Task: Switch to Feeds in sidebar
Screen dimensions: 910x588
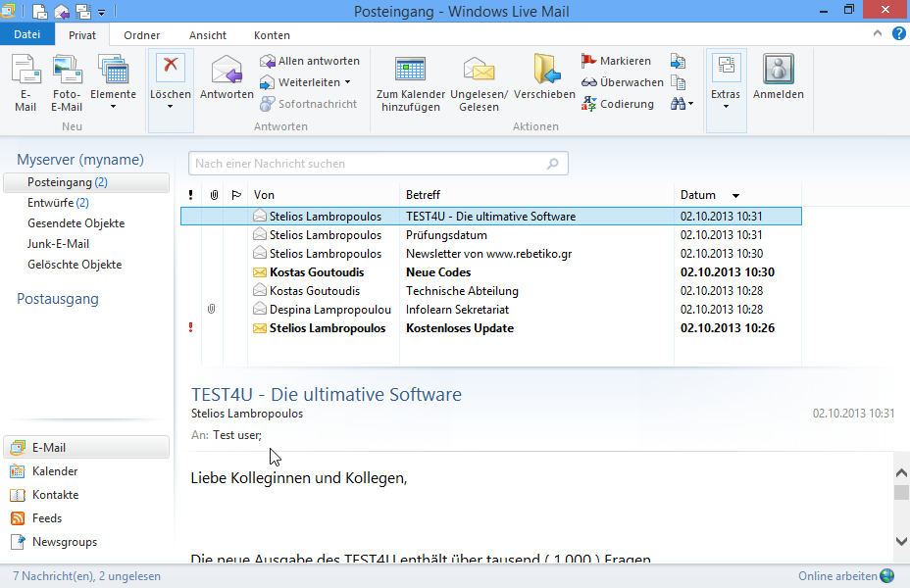Action: [x=36, y=517]
